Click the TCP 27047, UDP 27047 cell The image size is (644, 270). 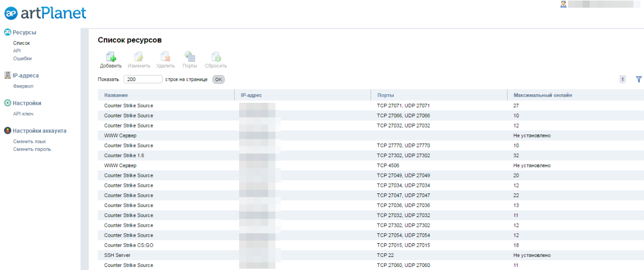point(403,195)
